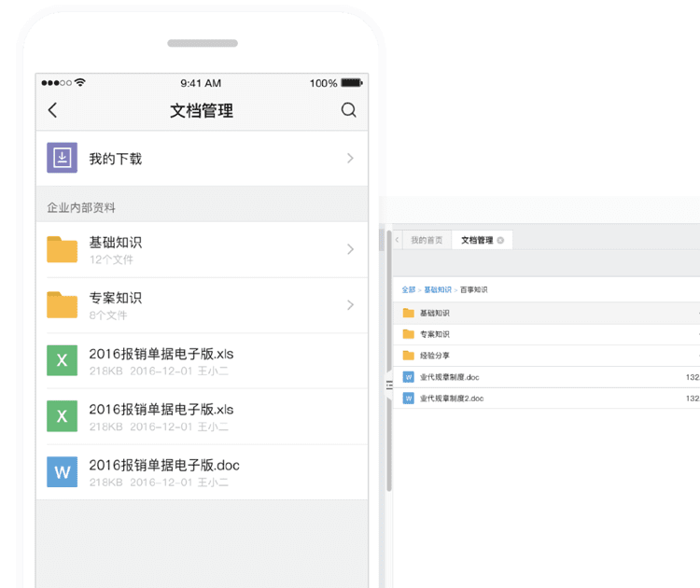The image size is (700, 588).
Task: Click the Word icon beside 业代规章制度2.doc
Action: 408,399
